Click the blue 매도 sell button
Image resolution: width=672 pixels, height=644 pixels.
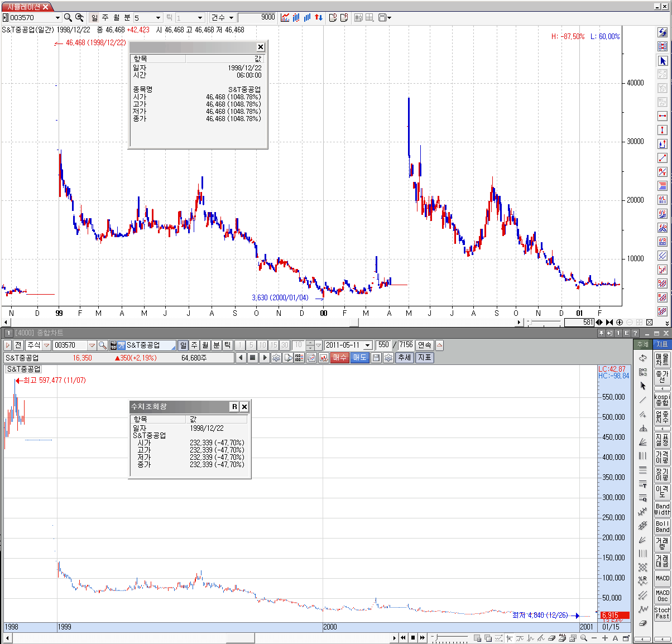tap(359, 358)
